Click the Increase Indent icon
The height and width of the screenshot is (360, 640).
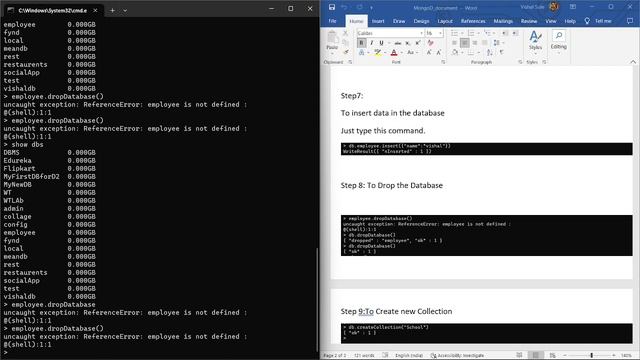point(515,33)
